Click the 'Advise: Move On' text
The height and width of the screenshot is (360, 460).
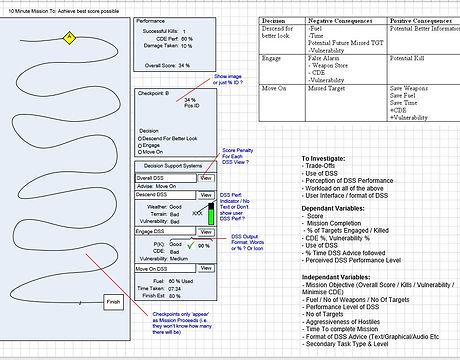pos(156,186)
